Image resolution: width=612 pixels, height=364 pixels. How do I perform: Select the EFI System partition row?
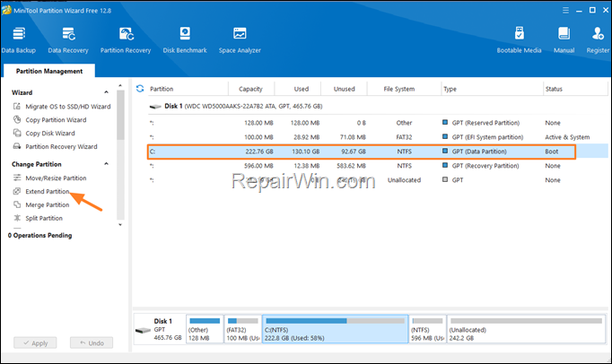click(378, 137)
